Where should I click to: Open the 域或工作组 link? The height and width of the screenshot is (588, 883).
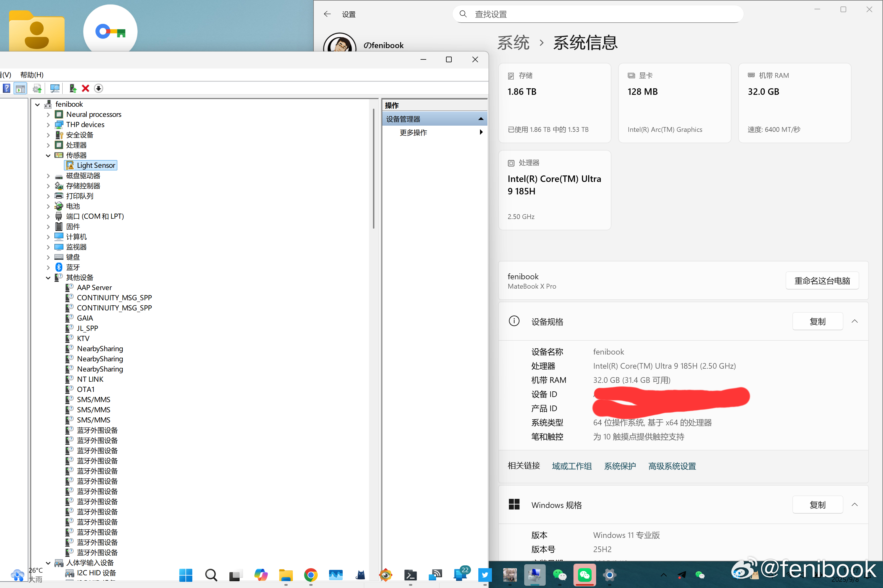tap(572, 466)
